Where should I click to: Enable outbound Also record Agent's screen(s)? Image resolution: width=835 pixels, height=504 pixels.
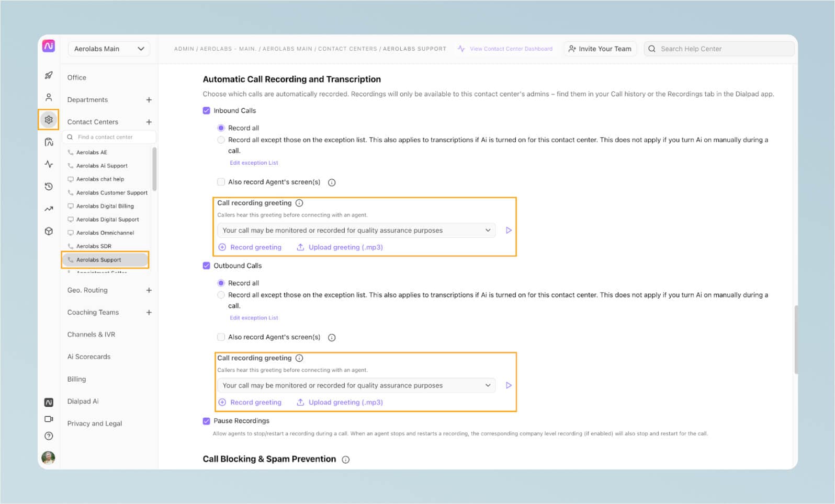(221, 337)
